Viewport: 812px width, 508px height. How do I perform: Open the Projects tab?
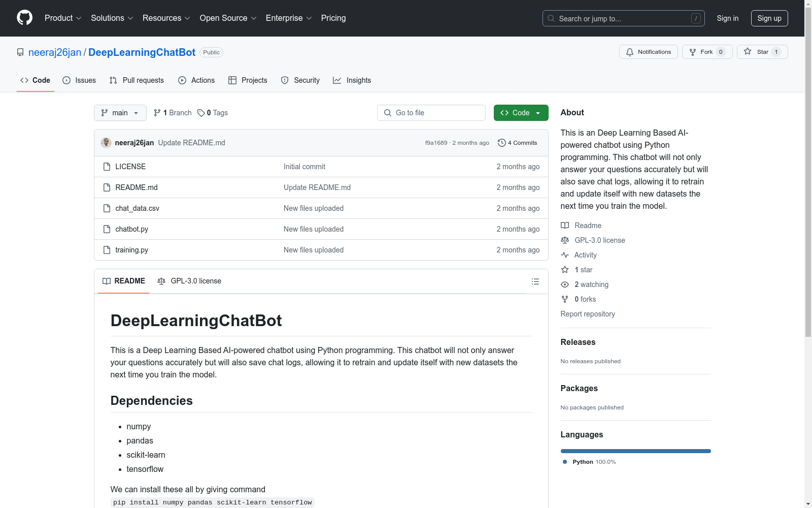(x=248, y=80)
